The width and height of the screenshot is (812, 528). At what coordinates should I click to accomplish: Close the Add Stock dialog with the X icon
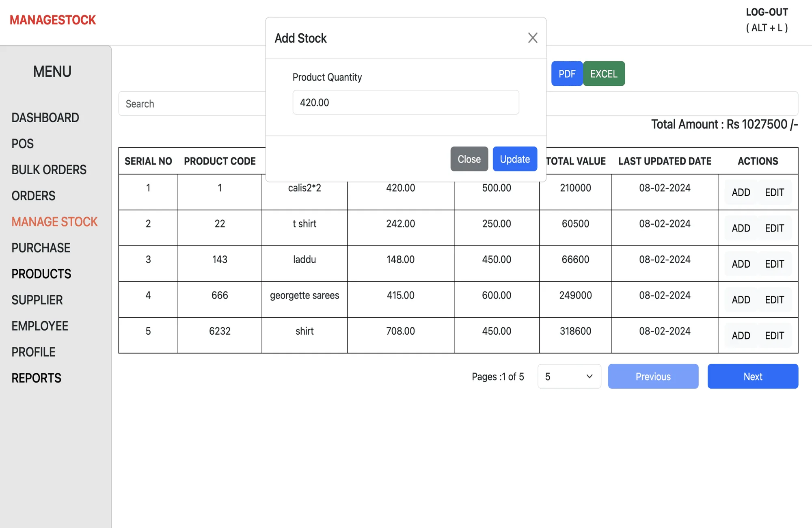coord(533,38)
